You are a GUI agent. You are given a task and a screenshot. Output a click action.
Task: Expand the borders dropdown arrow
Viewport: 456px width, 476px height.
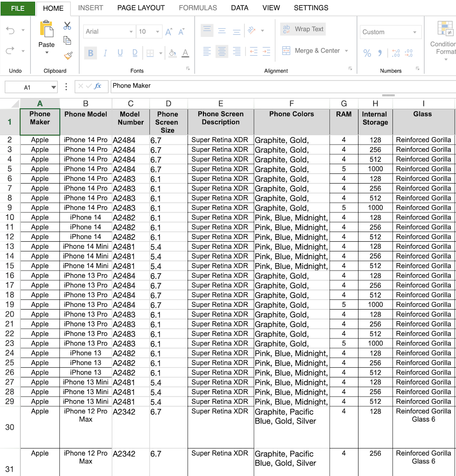click(x=161, y=53)
